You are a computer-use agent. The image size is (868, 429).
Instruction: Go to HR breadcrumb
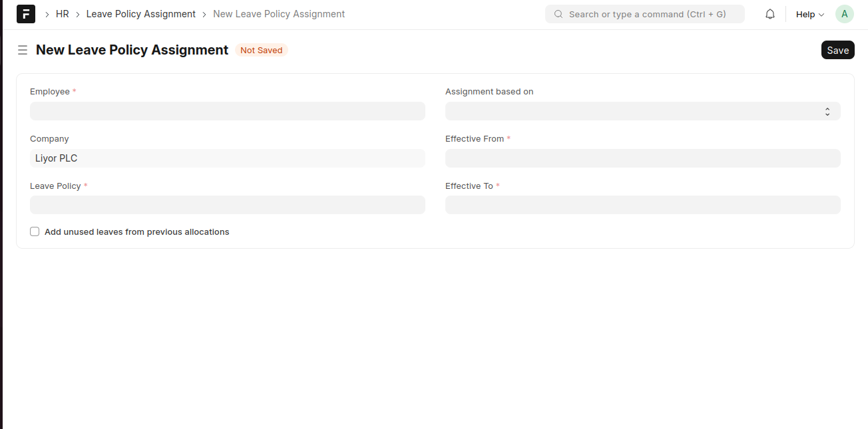click(63, 14)
